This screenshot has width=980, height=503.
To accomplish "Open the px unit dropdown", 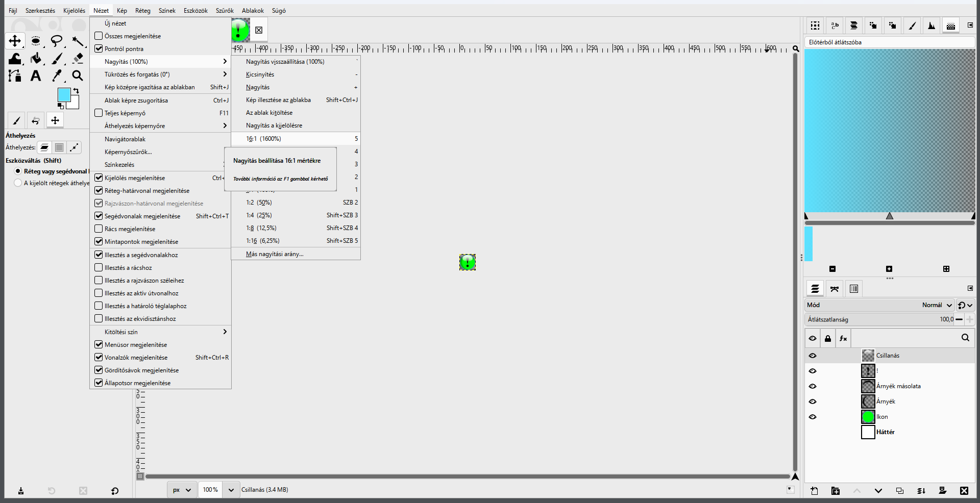I will pos(182,490).
